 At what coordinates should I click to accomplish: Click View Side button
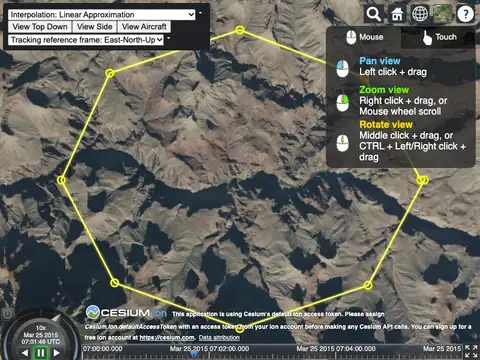[x=94, y=27]
